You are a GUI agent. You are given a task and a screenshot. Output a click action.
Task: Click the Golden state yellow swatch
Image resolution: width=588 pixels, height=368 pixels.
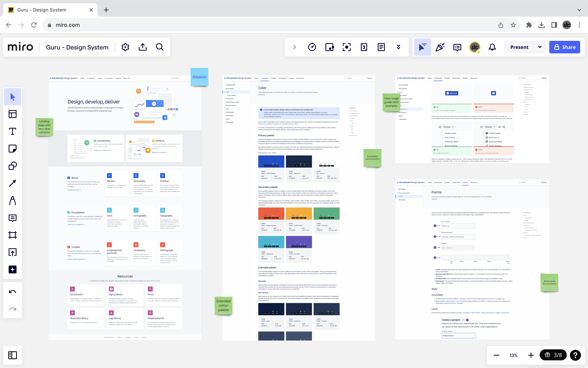(299, 214)
